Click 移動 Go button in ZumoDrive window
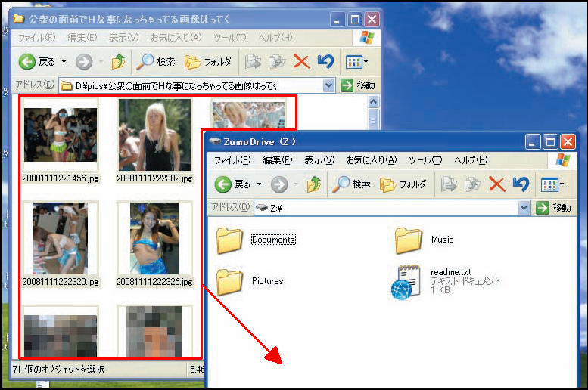588x390 pixels. [553, 208]
